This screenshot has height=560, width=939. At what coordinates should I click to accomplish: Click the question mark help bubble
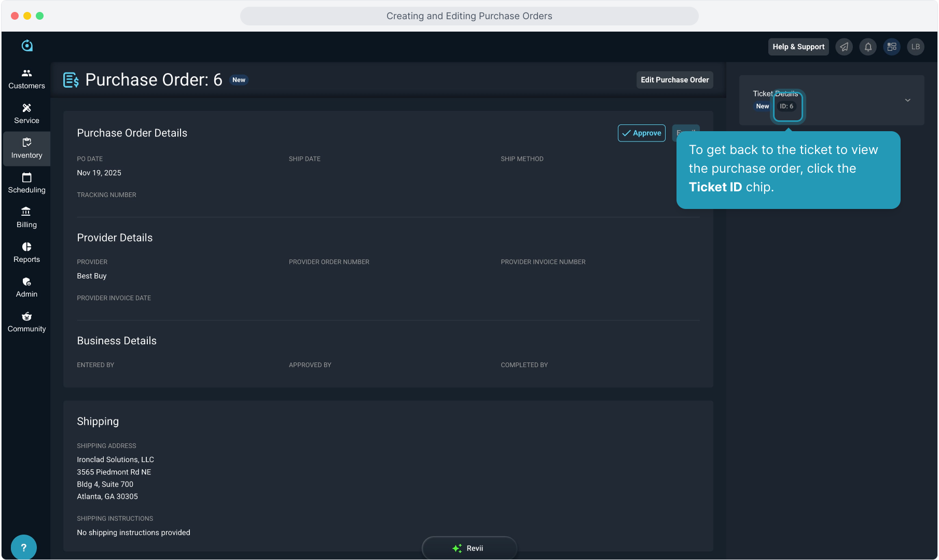(x=23, y=548)
